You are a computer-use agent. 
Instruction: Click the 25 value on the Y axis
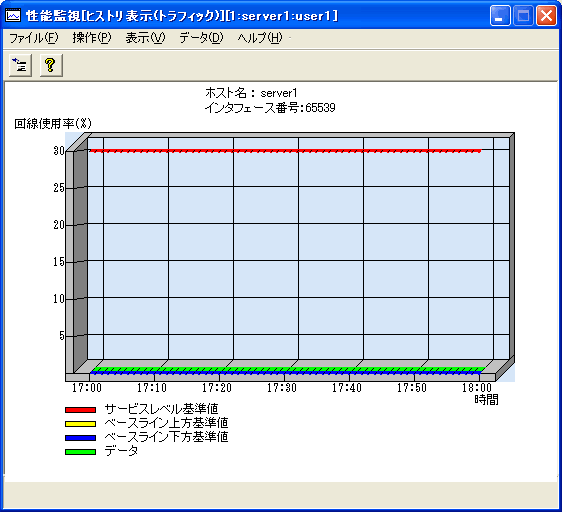click(x=59, y=188)
